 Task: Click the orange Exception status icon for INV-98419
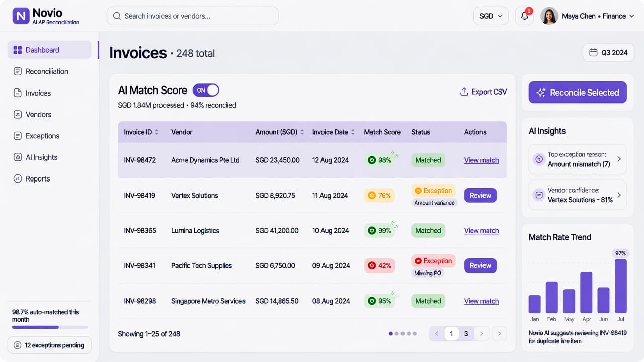pos(418,191)
